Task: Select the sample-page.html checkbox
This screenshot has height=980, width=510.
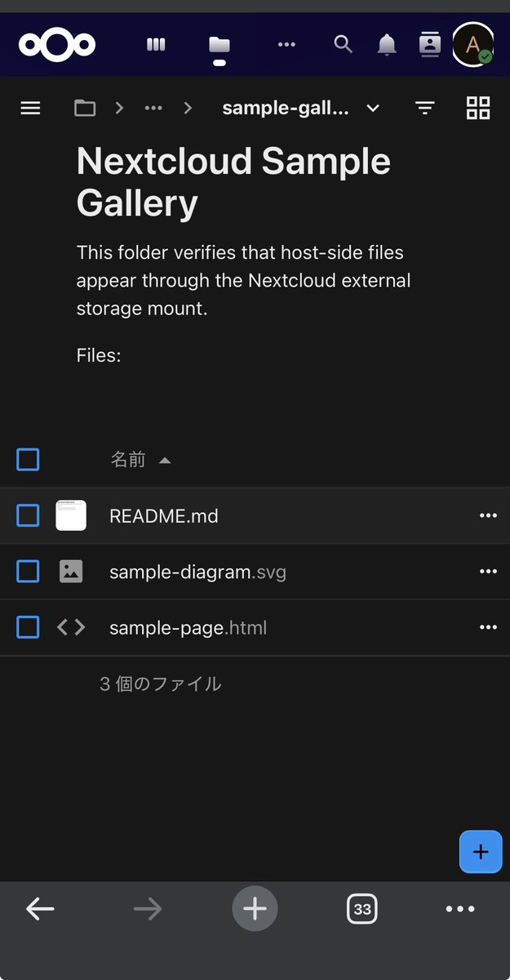Action: click(28, 627)
